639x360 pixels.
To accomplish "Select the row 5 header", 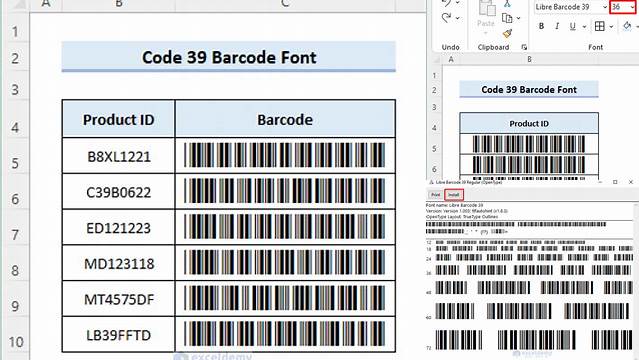I will click(x=15, y=163).
